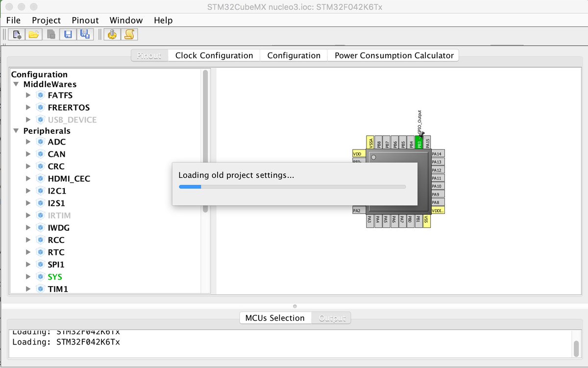
Task: Click the CAN peripheral cube icon
Action: [41, 154]
